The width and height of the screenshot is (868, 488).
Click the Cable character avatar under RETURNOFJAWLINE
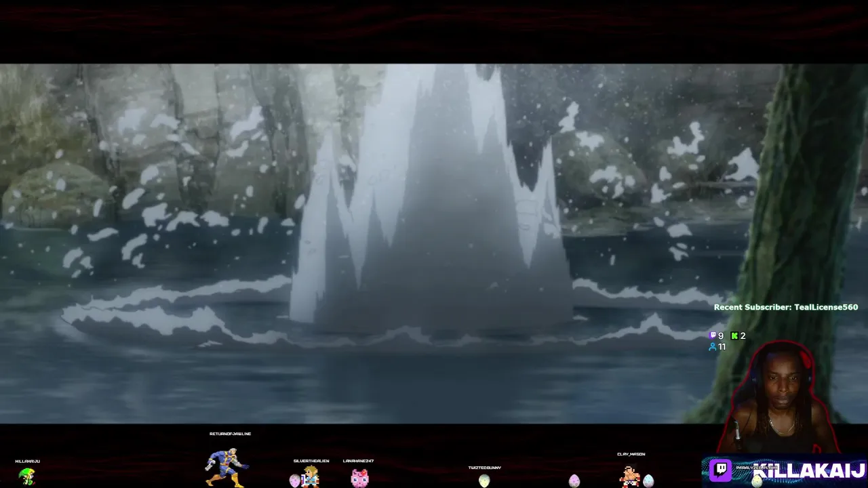point(226,468)
